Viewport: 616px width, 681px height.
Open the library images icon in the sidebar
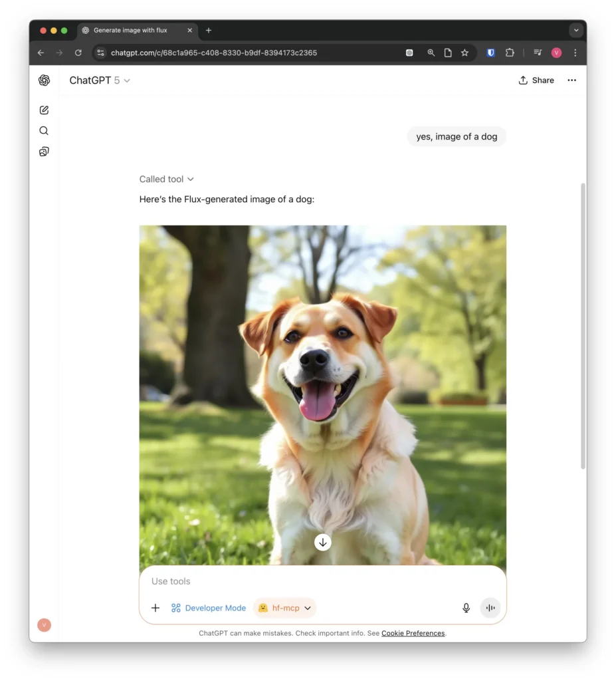pos(44,152)
